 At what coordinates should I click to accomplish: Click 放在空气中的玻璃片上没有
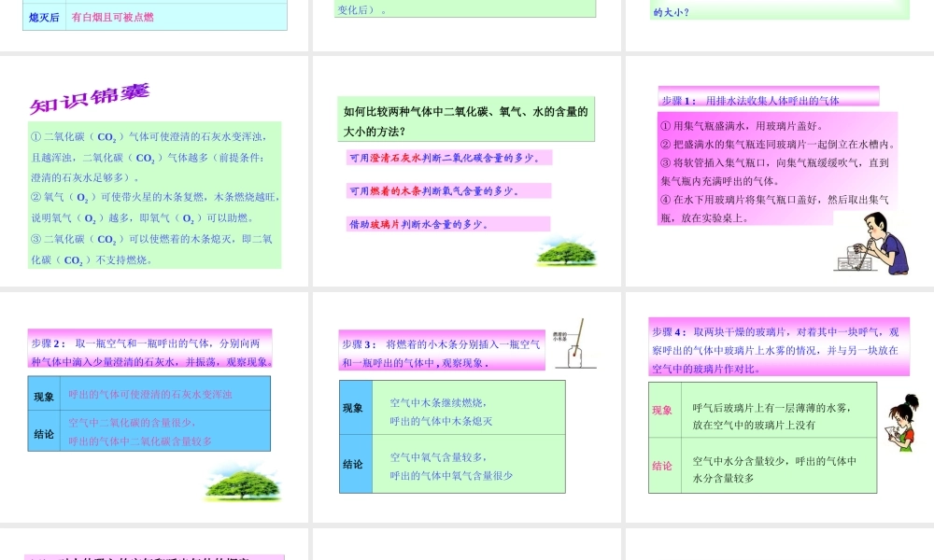point(754,425)
